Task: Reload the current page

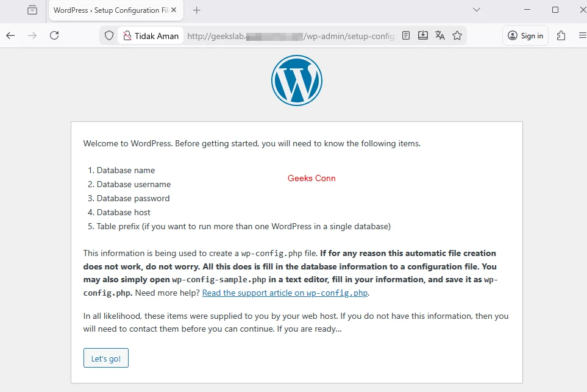Action: 54,36
